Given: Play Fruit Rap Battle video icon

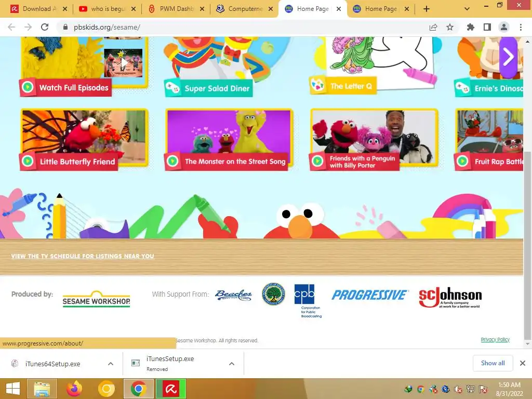Looking at the screenshot, I should [x=462, y=161].
